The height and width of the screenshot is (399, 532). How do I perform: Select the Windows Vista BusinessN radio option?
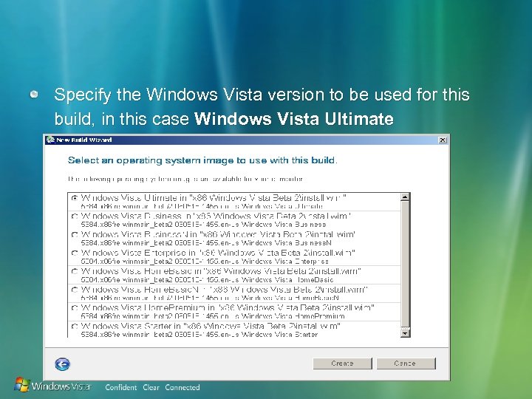click(75, 234)
